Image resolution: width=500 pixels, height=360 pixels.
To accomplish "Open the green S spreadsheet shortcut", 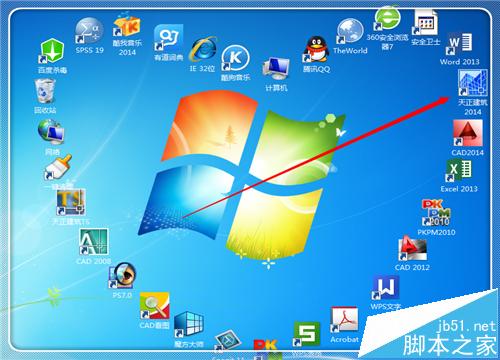I will coord(307,334).
